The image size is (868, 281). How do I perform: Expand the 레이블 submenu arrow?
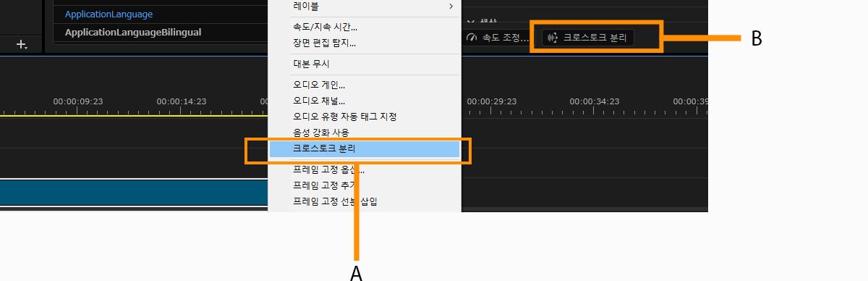point(451,7)
